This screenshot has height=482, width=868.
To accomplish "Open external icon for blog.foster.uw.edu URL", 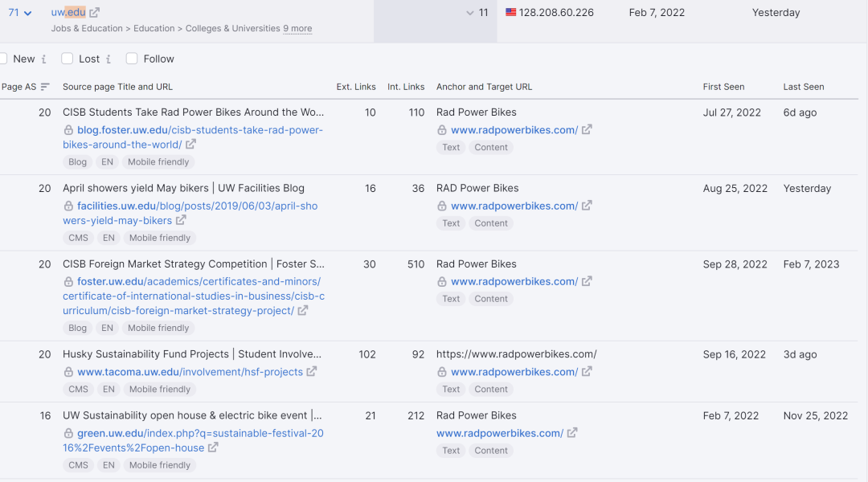I will [x=190, y=145].
